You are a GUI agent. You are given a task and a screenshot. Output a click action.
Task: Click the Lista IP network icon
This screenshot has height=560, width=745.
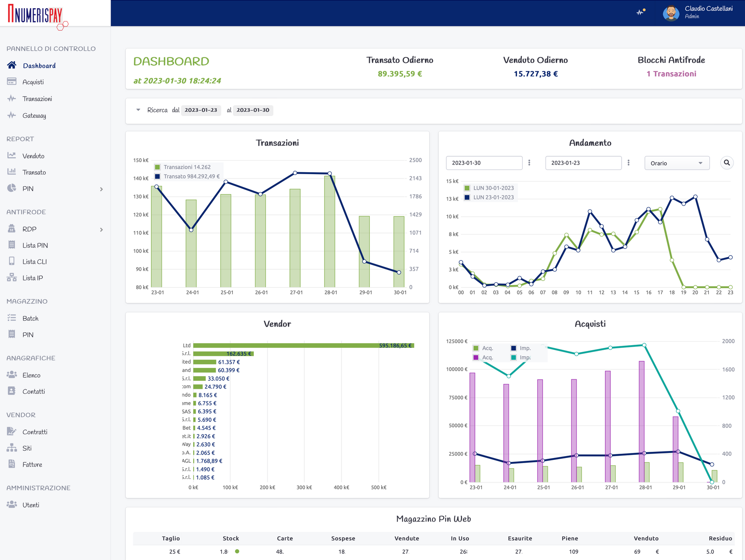(x=12, y=278)
